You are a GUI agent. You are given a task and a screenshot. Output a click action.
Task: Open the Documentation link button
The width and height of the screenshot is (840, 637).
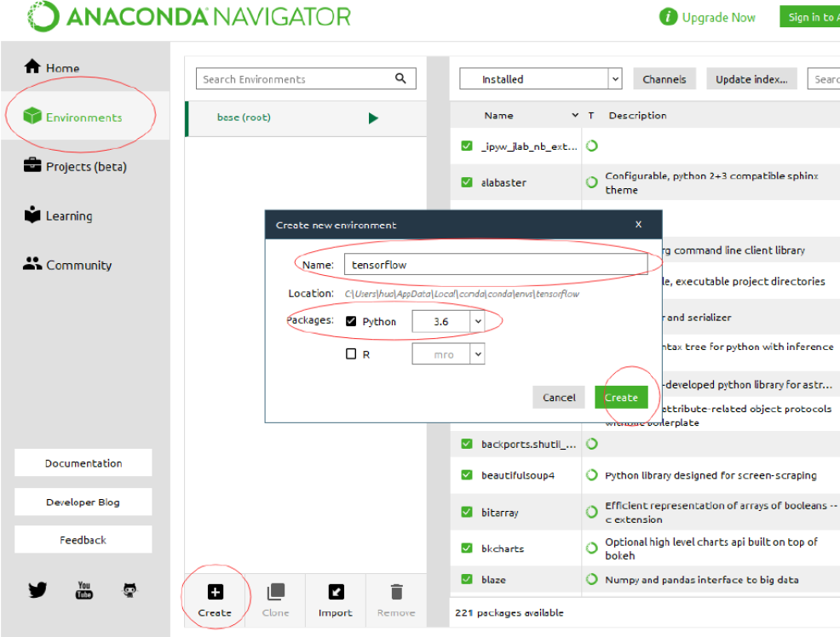[83, 463]
